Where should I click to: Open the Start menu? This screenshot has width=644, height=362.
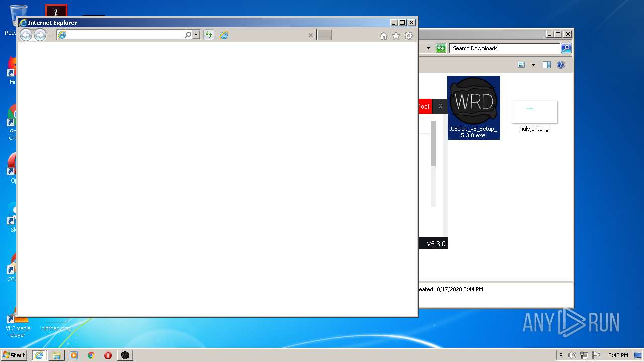pos(14,355)
